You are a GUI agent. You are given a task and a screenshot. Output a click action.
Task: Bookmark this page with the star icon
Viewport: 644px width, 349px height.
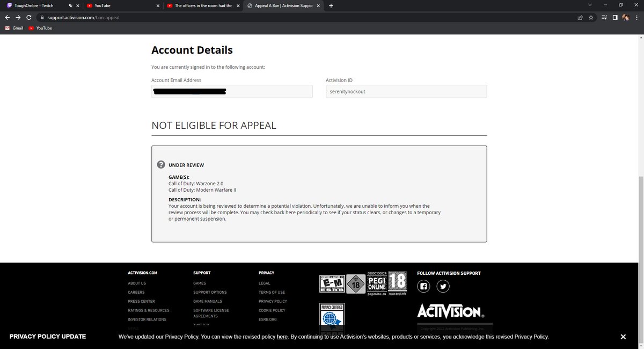click(591, 17)
